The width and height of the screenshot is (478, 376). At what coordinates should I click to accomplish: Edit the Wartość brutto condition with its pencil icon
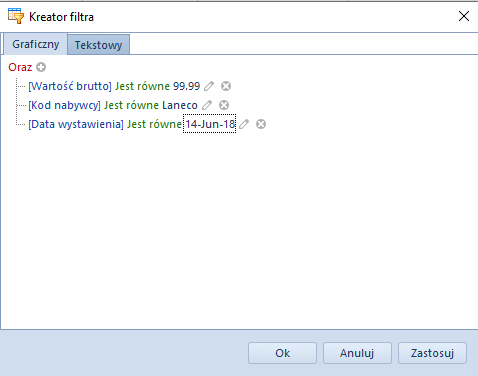[209, 86]
